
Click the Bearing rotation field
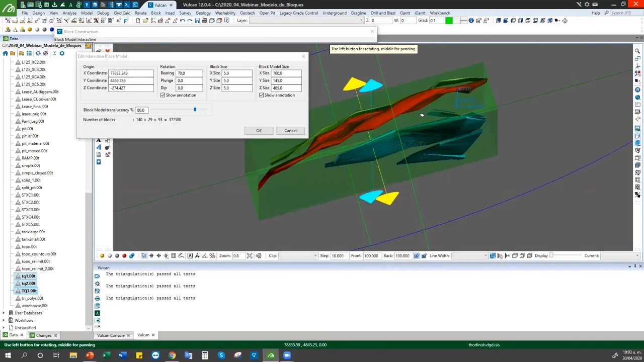189,73
